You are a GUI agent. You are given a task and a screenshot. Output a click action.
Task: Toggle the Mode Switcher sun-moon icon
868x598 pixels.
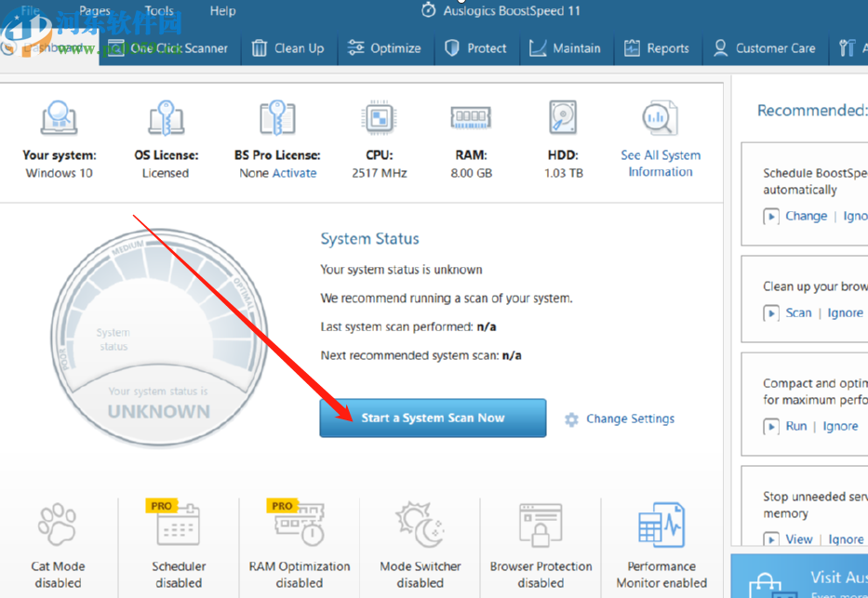[x=420, y=524]
